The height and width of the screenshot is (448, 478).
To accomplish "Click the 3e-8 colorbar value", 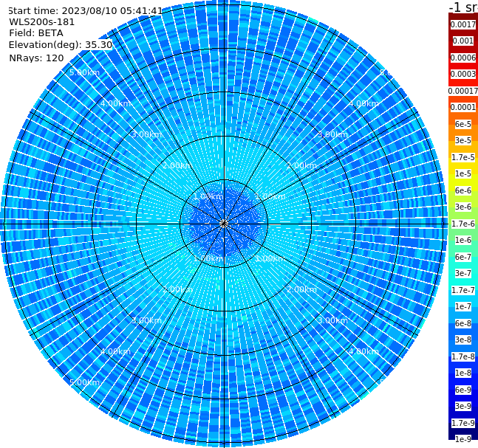I will (463, 340).
